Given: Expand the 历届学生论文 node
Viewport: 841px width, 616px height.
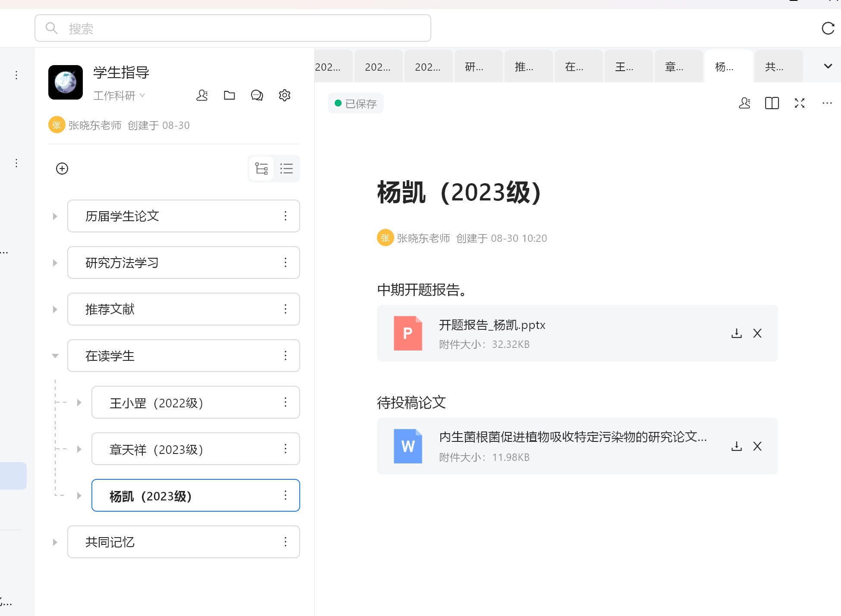Looking at the screenshot, I should point(55,216).
